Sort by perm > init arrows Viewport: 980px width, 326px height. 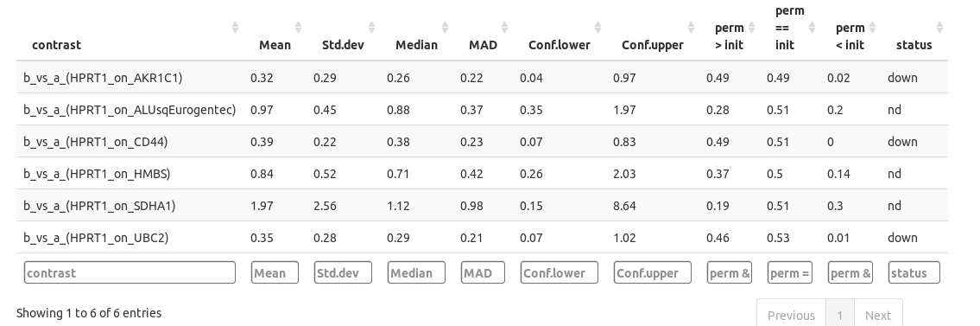coord(751,27)
